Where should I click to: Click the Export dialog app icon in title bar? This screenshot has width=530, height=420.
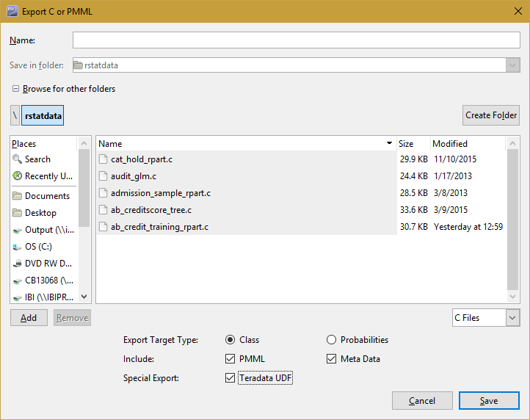pyautogui.click(x=12, y=11)
